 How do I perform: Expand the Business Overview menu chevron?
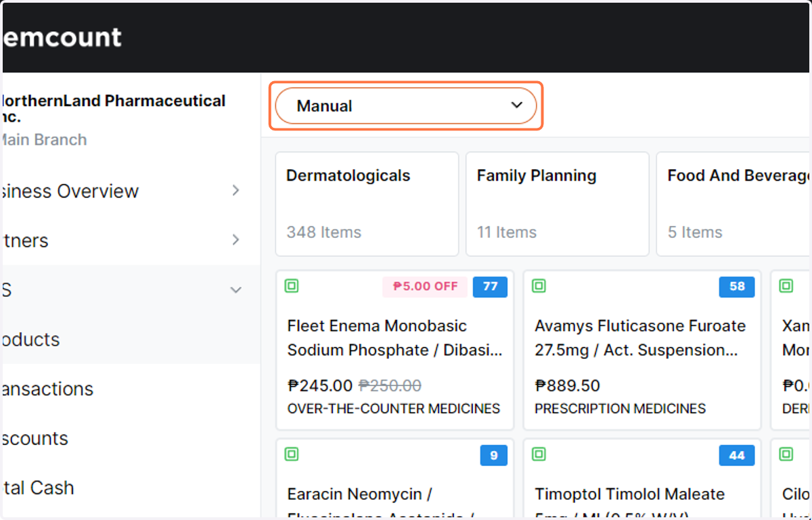[235, 191]
